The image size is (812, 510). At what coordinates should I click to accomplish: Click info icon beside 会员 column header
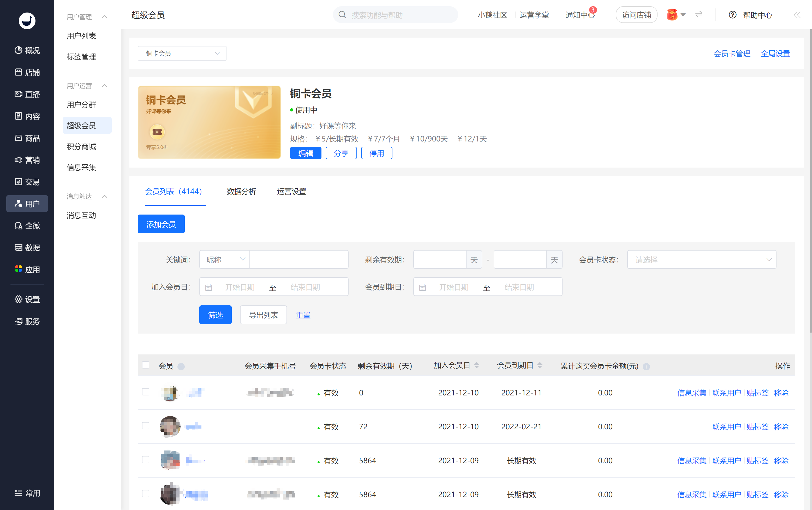pyautogui.click(x=181, y=366)
